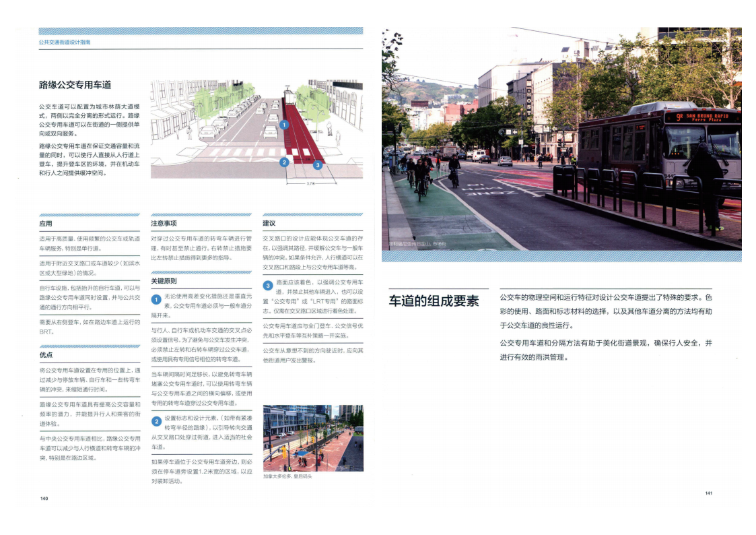Select numbered circle 2 beside 设置标志和设计元素
Image resolution: width=756 pixels, height=535 pixels.
[156, 421]
